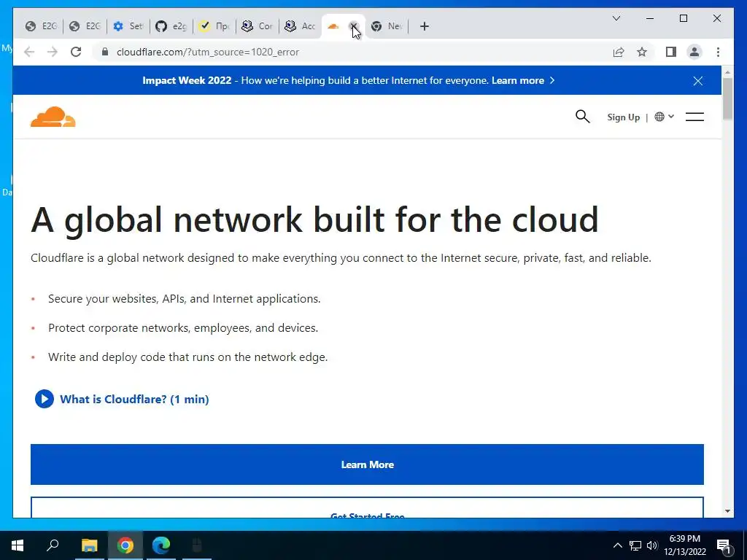Switch to the GitHub e2g tab

click(171, 26)
